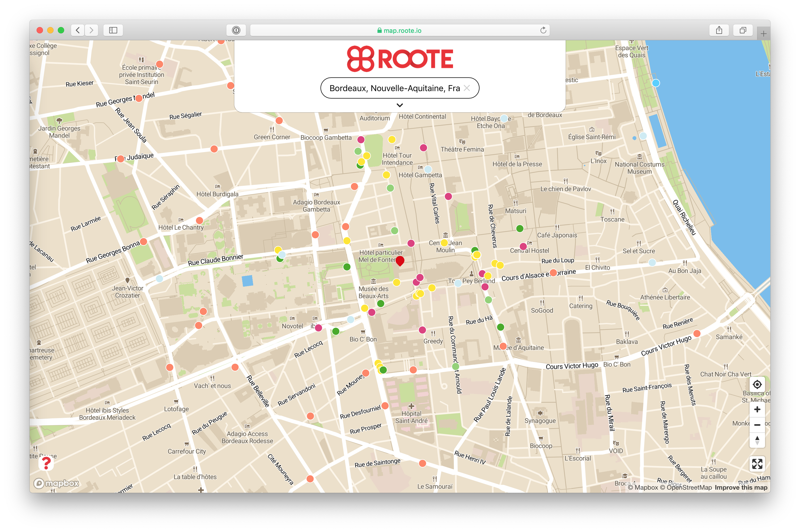Click the green marker on Rue du Commandant Arnould
The width and height of the screenshot is (800, 532).
point(455,366)
